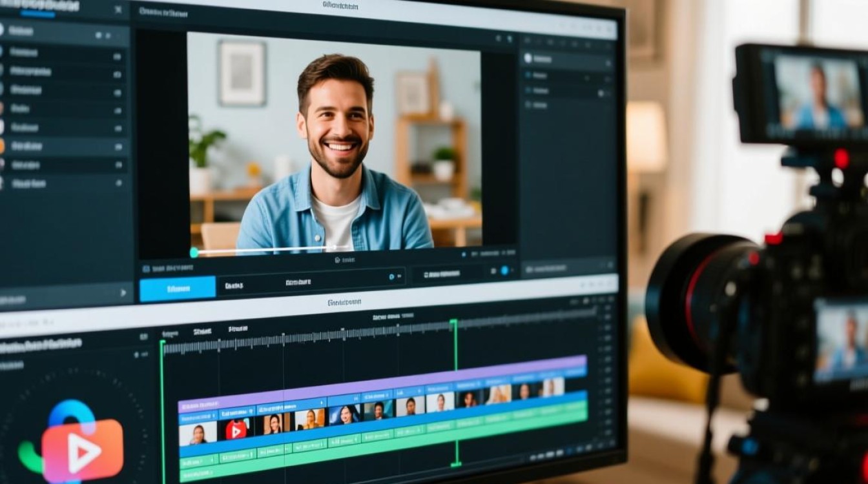Select the orange-icon highlighted row in the left list

click(63, 146)
